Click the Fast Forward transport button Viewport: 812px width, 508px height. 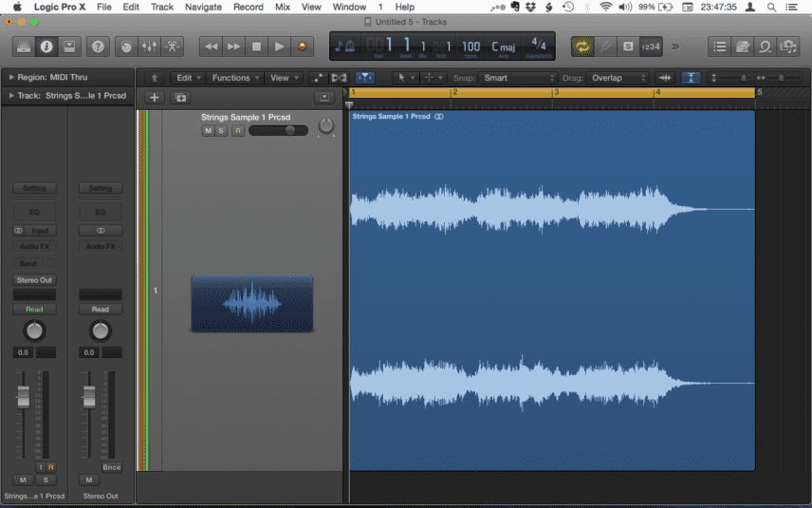[233, 47]
